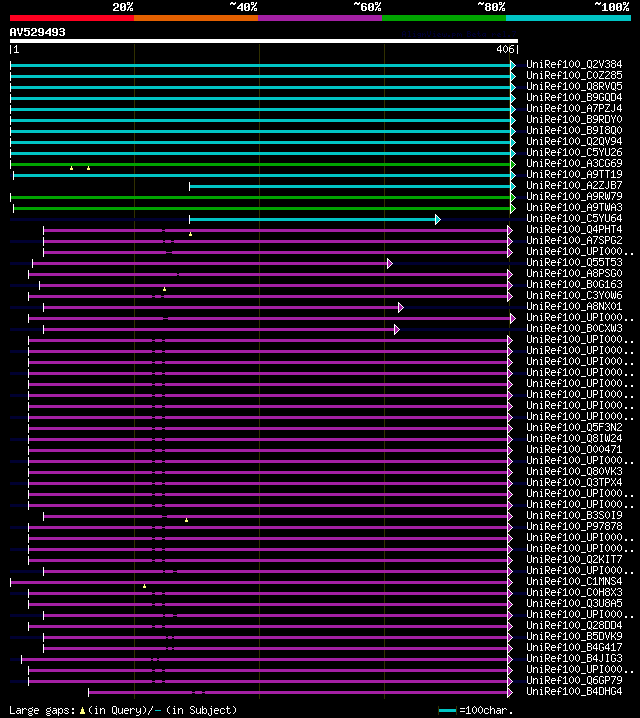Select UniRef100_Q3TPX4 in the hit list
The height and width of the screenshot is (718, 640).
pyautogui.click(x=574, y=482)
